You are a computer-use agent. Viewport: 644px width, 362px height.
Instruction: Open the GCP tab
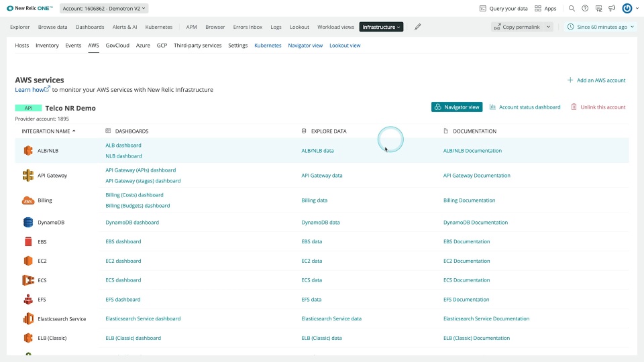[162, 45]
